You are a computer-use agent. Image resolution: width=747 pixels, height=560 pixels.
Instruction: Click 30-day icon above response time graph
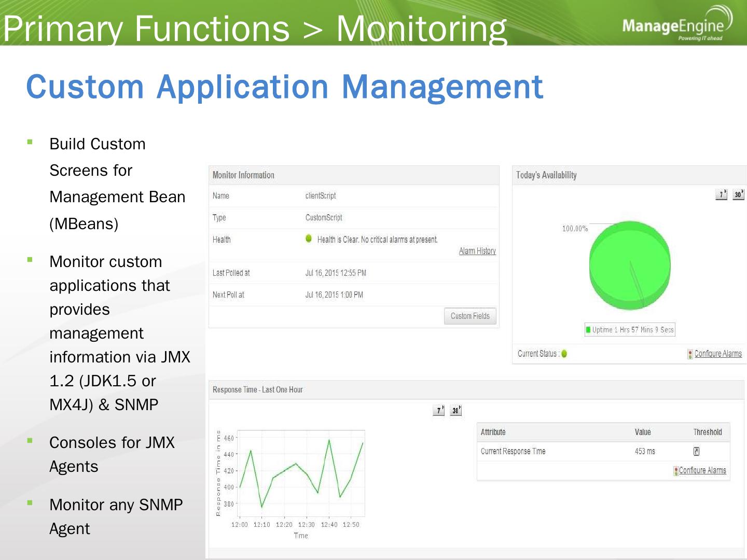click(455, 411)
